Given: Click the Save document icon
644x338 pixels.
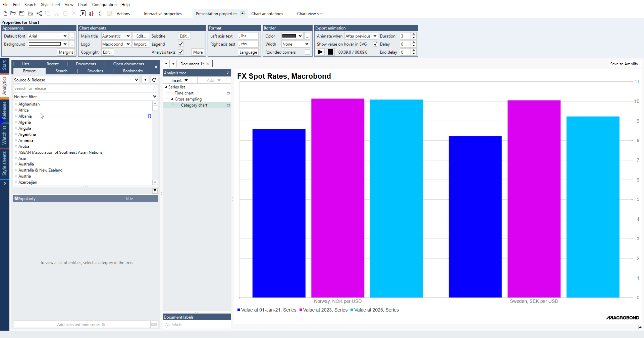Looking at the screenshot, I should pyautogui.click(x=22, y=13).
